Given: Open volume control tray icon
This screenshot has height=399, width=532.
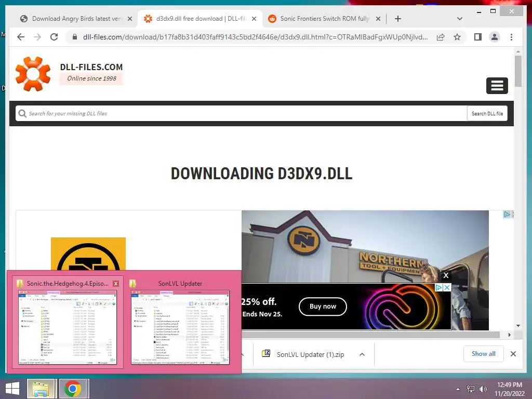Looking at the screenshot, I should (x=483, y=389).
